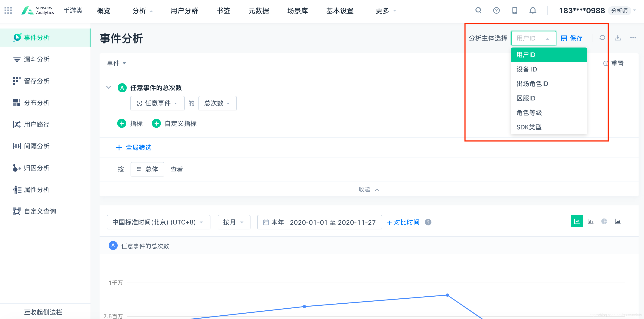Switch to area chart view

618,221
